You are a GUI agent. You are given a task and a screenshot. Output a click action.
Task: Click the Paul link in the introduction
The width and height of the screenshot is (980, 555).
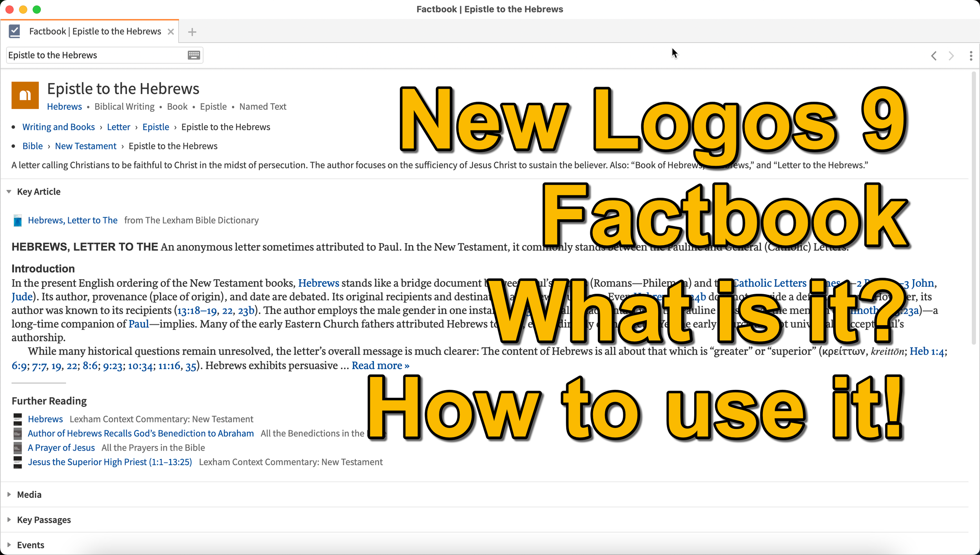click(x=139, y=324)
